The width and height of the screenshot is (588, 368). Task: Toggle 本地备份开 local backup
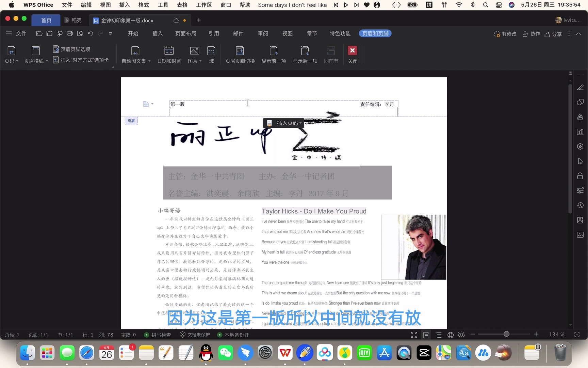pos(233,335)
